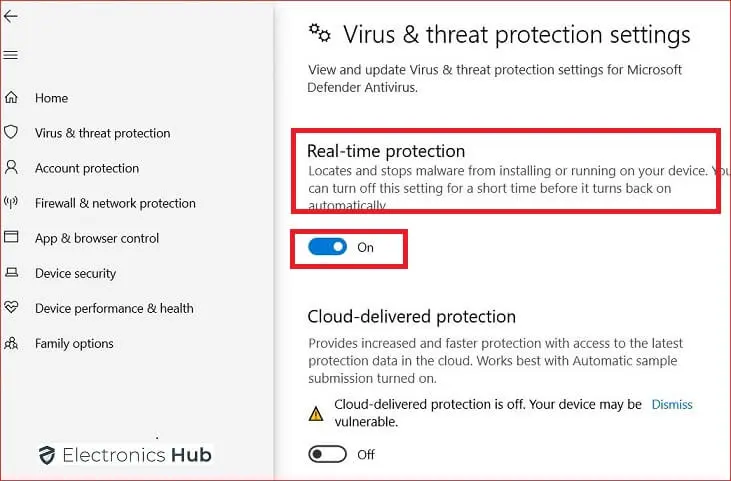Navigate to Family options
The height and width of the screenshot is (481, 731).
click(74, 344)
